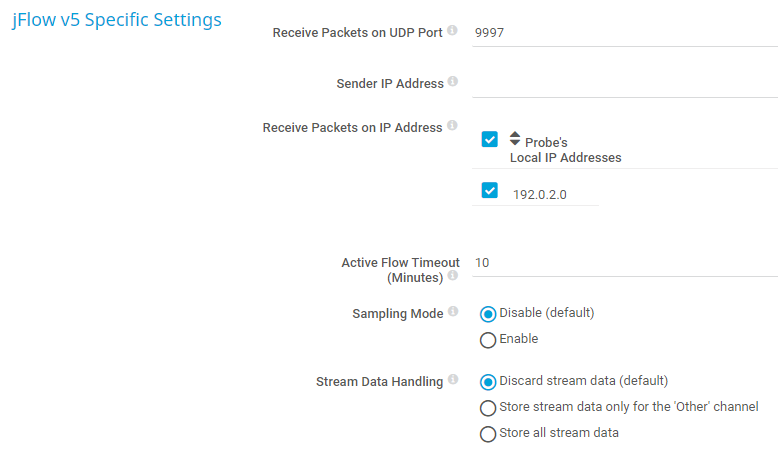Choose Discard stream data (default) option
The image size is (778, 449).
click(488, 381)
